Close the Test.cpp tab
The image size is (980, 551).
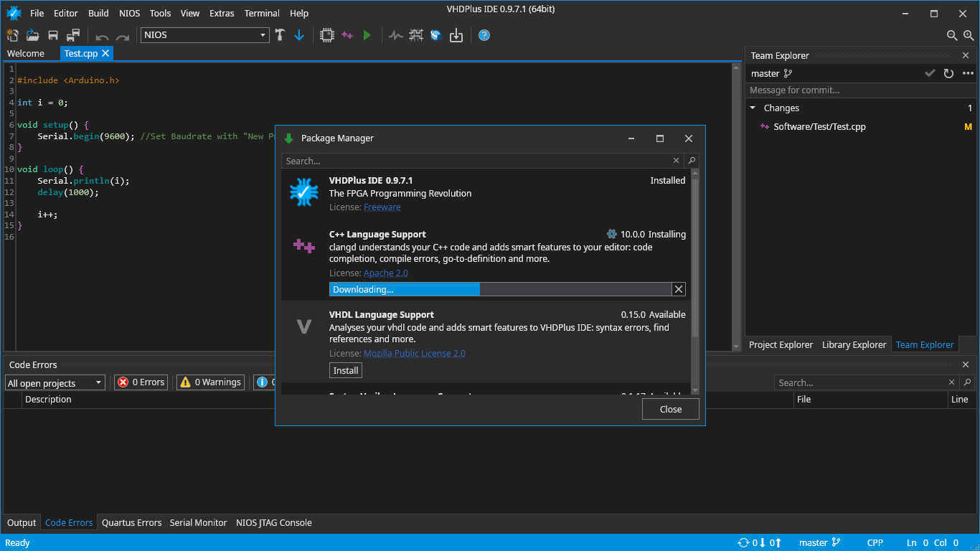[106, 53]
